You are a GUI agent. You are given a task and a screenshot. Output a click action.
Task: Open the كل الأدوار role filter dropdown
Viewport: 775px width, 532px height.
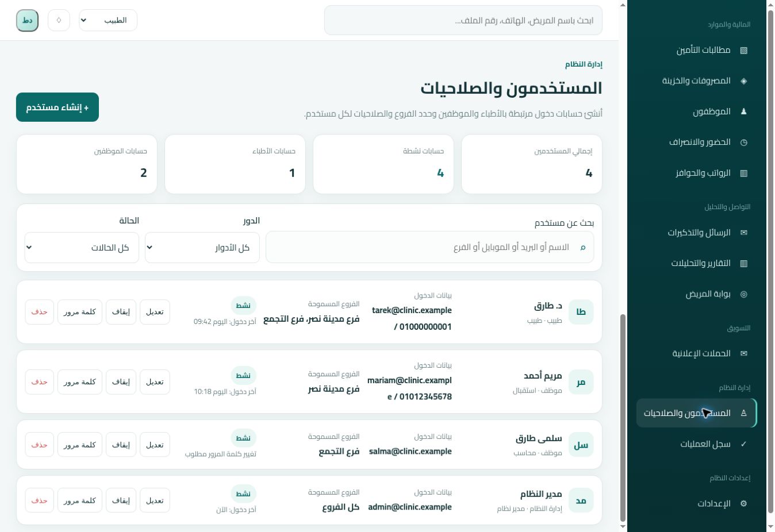202,248
